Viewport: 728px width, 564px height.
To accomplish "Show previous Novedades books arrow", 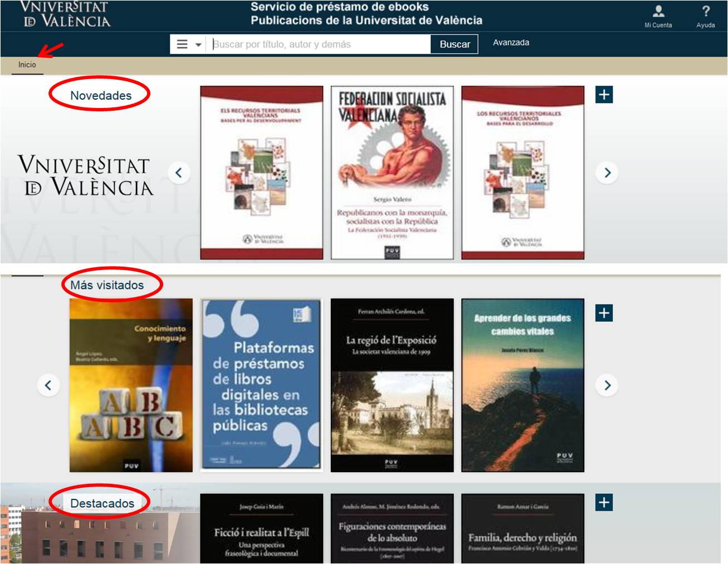I will 179,173.
